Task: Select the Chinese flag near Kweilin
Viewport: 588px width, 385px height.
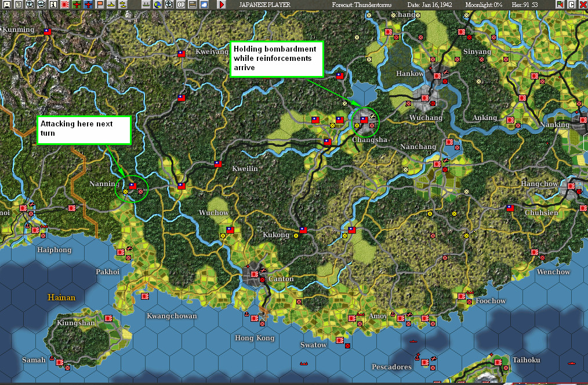Action: tap(218, 164)
